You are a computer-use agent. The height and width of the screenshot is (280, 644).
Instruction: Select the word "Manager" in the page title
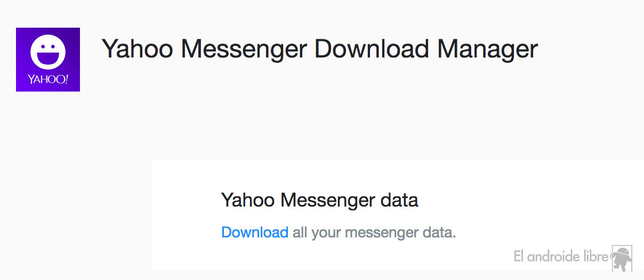coord(487,49)
